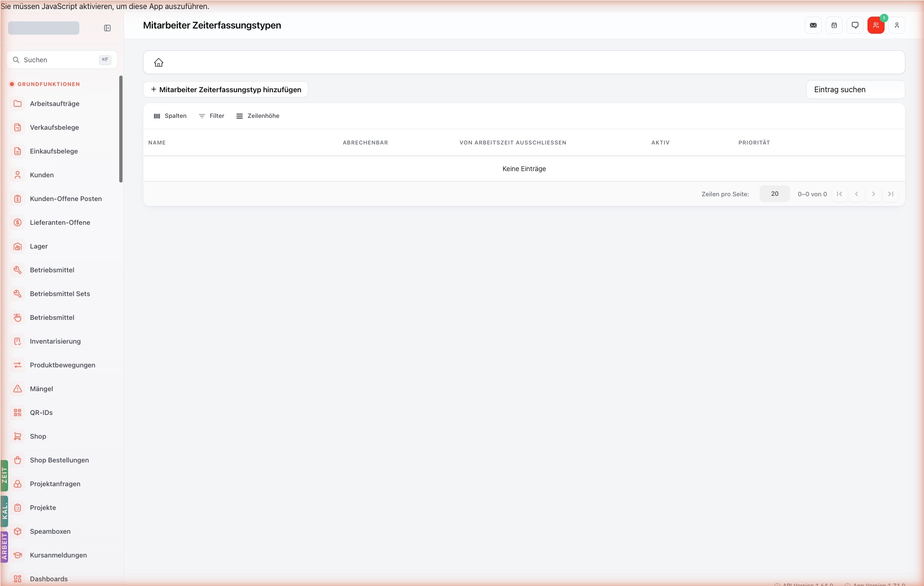924x586 pixels.
Task: Click the Betriebsmittel Sets wrench icon
Action: coord(18,294)
